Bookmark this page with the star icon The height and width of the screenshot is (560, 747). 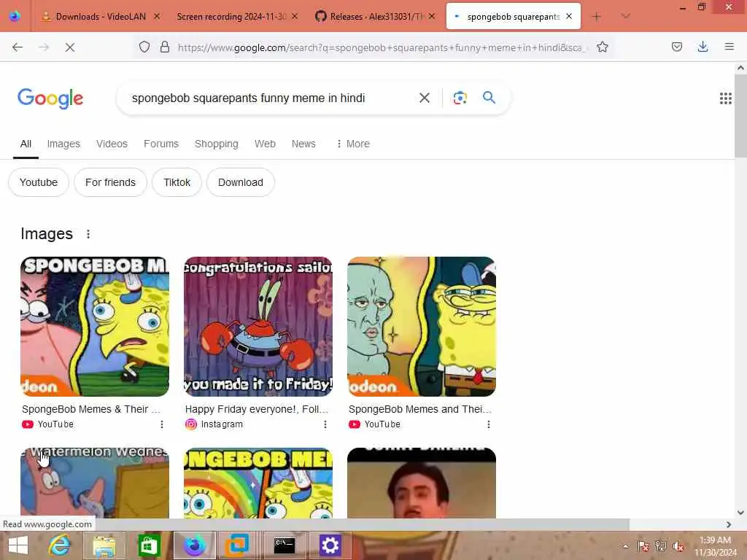pos(602,47)
